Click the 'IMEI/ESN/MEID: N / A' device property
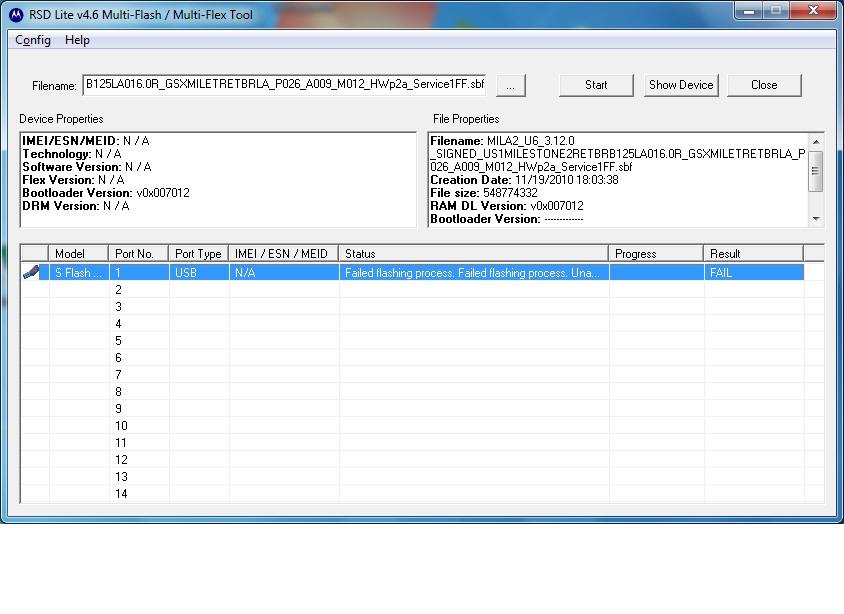The height and width of the screenshot is (614, 844). (x=86, y=141)
